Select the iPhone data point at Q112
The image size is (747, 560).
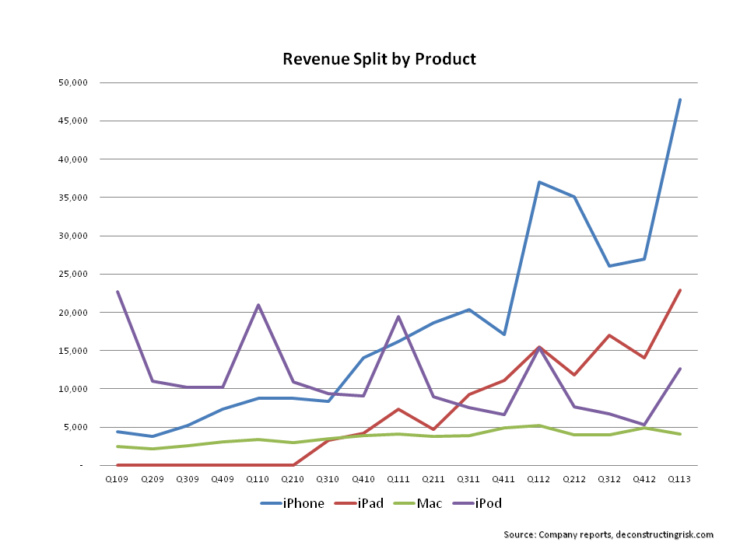tap(539, 182)
